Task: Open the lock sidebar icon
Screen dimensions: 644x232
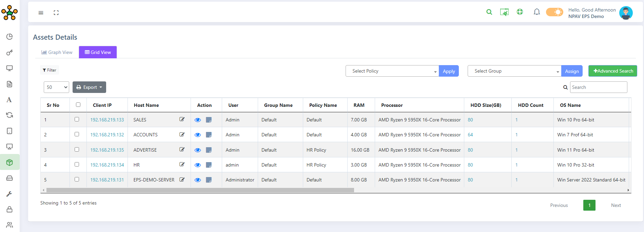Action: [9, 209]
